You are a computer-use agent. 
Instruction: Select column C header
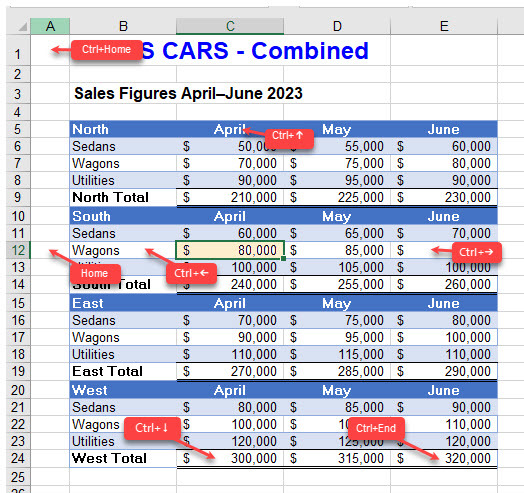click(x=230, y=26)
